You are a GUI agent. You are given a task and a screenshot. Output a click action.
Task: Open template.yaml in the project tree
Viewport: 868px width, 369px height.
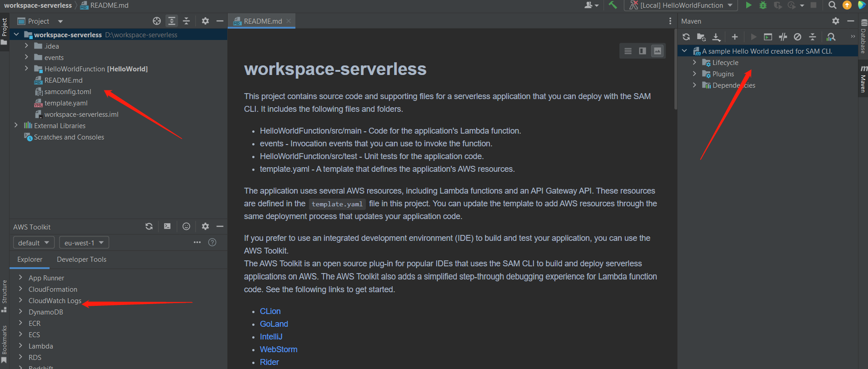tap(66, 103)
